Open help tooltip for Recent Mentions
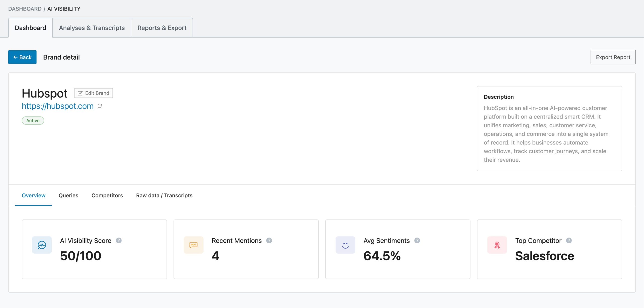This screenshot has width=644, height=308. coord(269,241)
